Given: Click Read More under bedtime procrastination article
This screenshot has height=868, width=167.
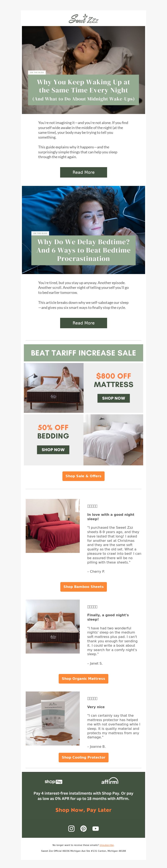Looking at the screenshot, I should [x=84, y=323].
